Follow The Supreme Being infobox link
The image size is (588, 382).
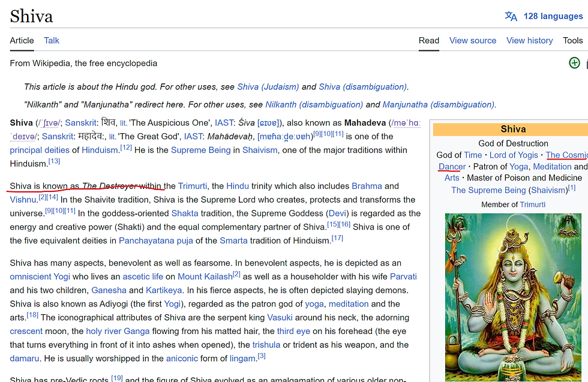point(488,191)
